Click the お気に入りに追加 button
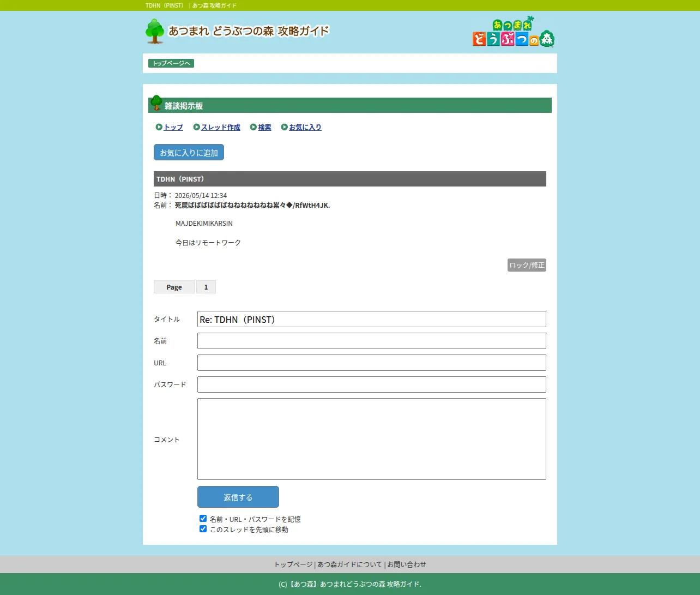This screenshot has height=595, width=700. (189, 153)
